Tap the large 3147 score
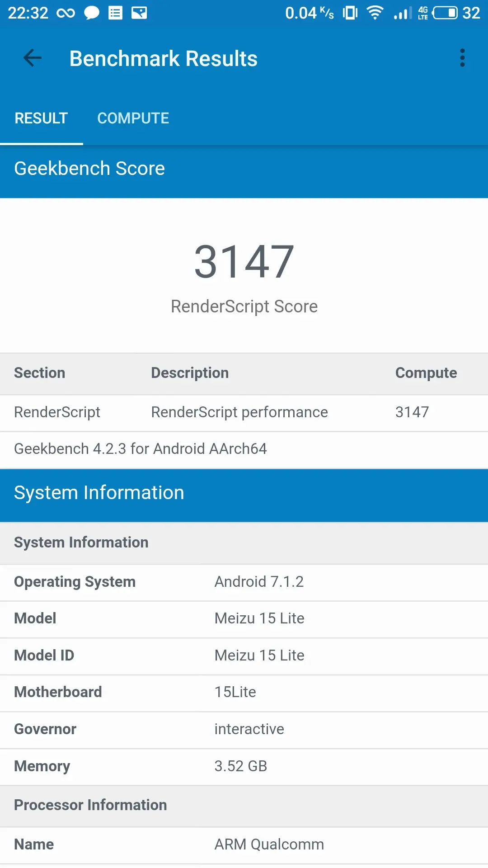488x868 pixels. (x=244, y=261)
